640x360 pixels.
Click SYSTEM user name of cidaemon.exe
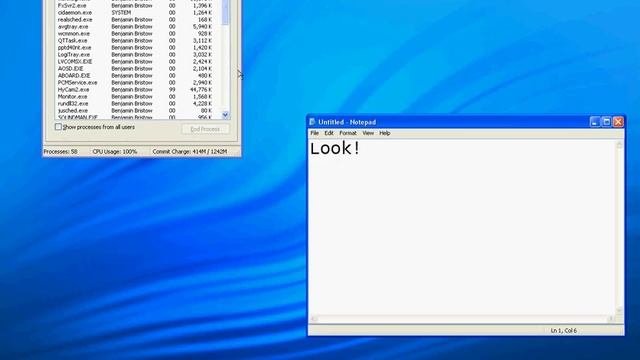pyautogui.click(x=121, y=13)
